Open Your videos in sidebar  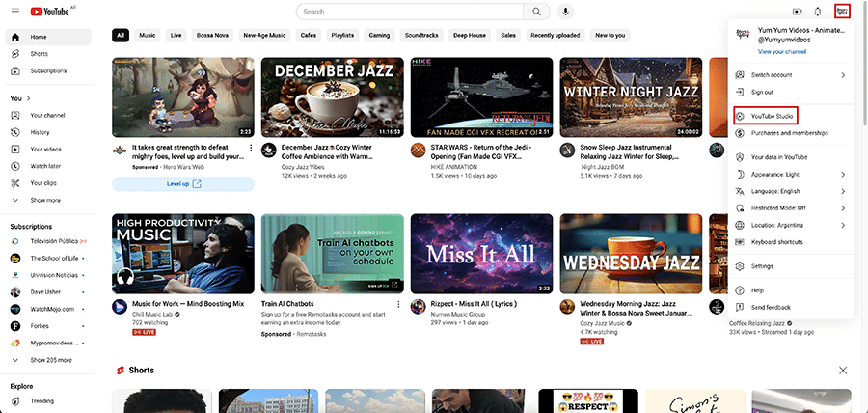point(48,149)
